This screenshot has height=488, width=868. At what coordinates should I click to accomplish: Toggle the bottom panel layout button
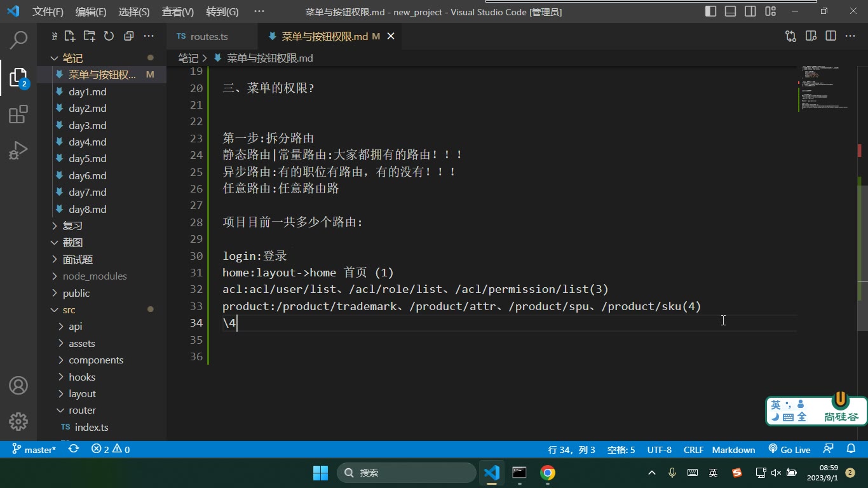[731, 11]
